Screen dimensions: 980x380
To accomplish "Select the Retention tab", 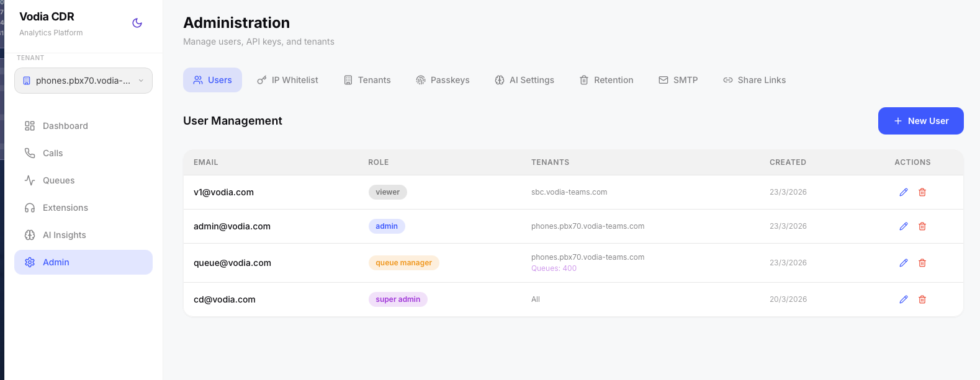I will click(606, 80).
